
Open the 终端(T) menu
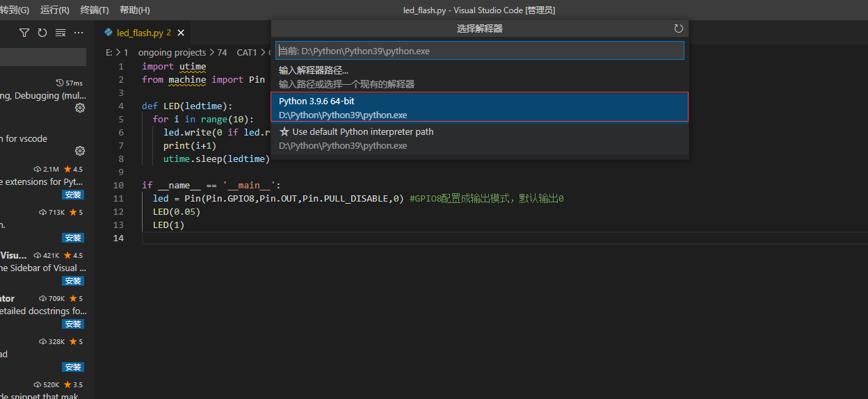tap(95, 10)
